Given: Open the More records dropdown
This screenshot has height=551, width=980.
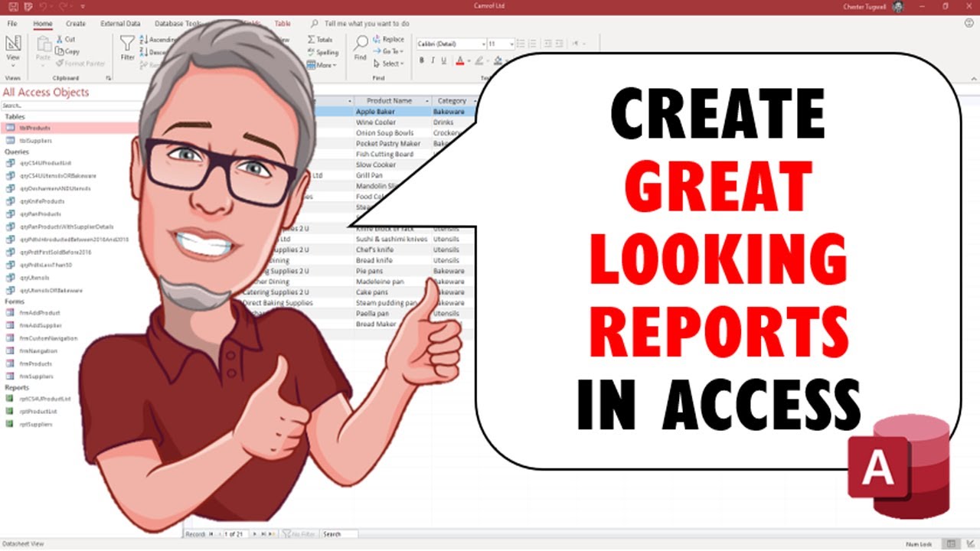Looking at the screenshot, I should click(322, 65).
